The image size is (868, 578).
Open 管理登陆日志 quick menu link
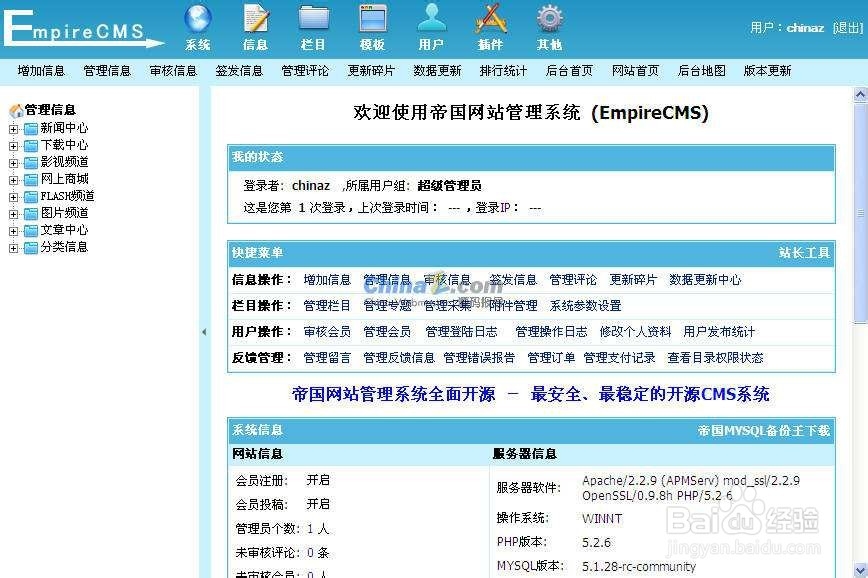pos(461,332)
